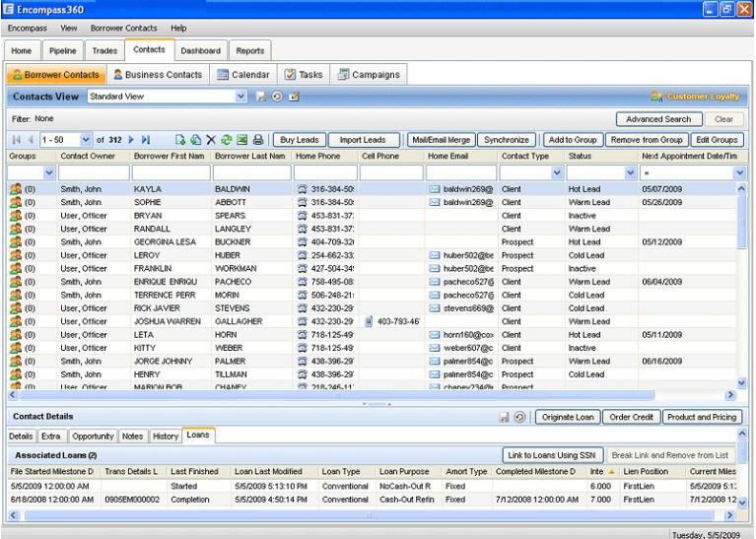The width and height of the screenshot is (756, 539).
Task: Click the new contact icon in toolbar
Action: (x=179, y=140)
